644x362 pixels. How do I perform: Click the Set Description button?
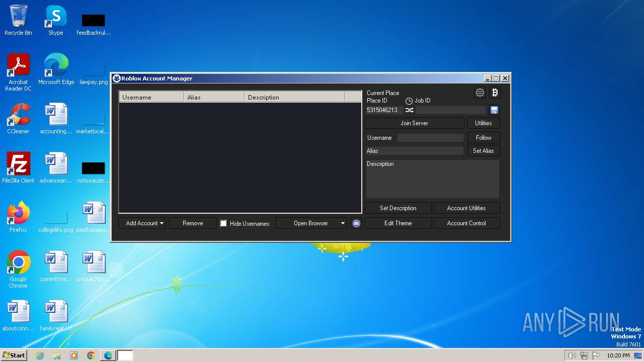pyautogui.click(x=398, y=208)
